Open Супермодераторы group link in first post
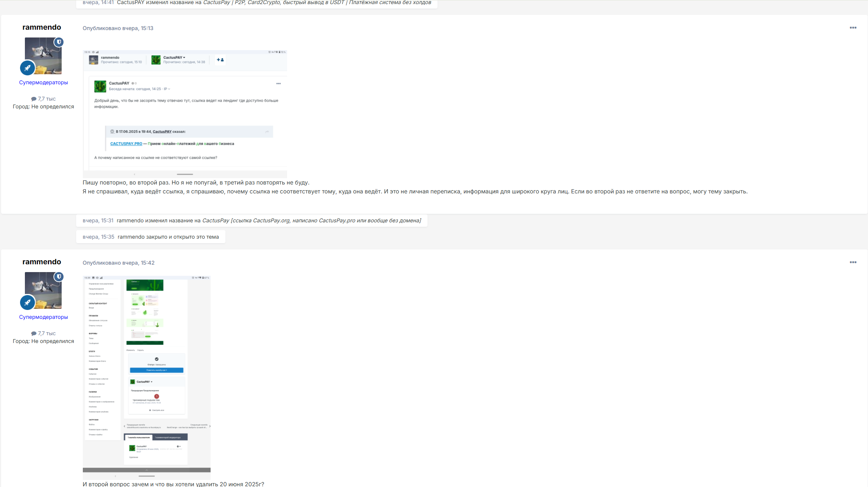Viewport: 868px width, 487px height. pos(43,82)
